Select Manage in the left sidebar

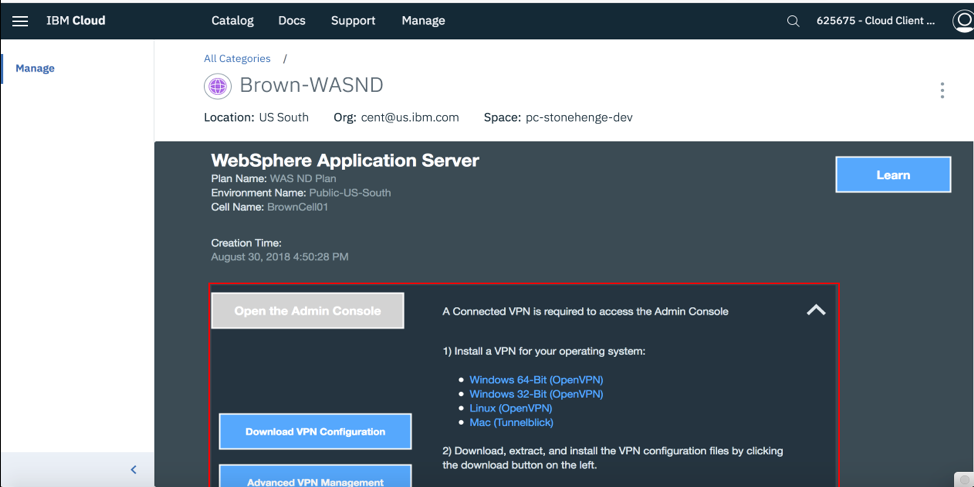pyautogui.click(x=35, y=69)
